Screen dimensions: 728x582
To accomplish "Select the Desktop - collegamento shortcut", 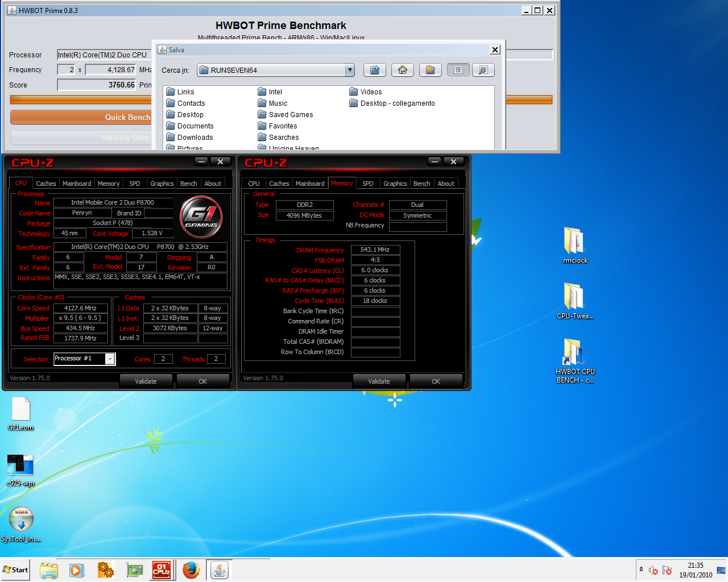I will (x=392, y=103).
